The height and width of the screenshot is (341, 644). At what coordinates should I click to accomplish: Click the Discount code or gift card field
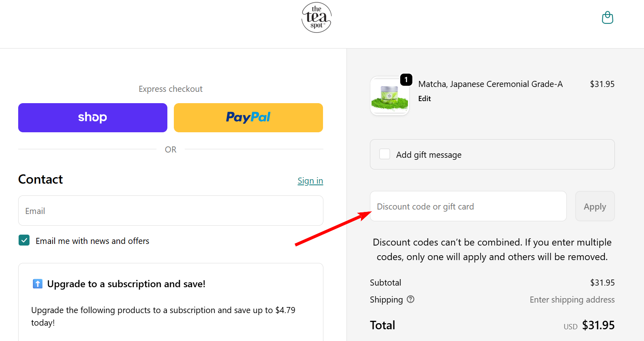pyautogui.click(x=468, y=206)
